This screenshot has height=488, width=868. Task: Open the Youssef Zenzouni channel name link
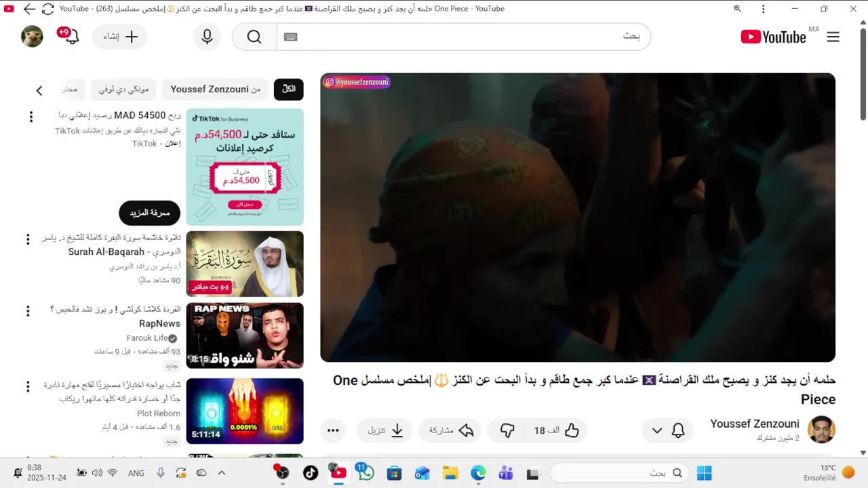(755, 424)
